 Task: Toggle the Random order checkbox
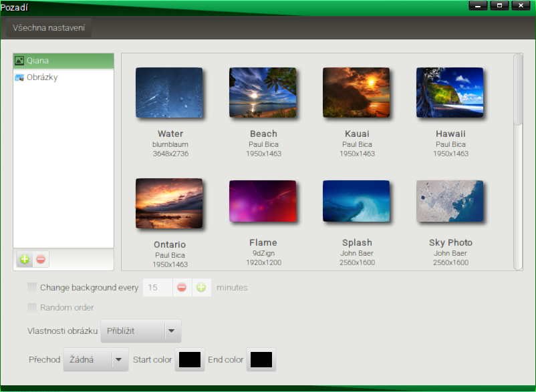coord(32,307)
